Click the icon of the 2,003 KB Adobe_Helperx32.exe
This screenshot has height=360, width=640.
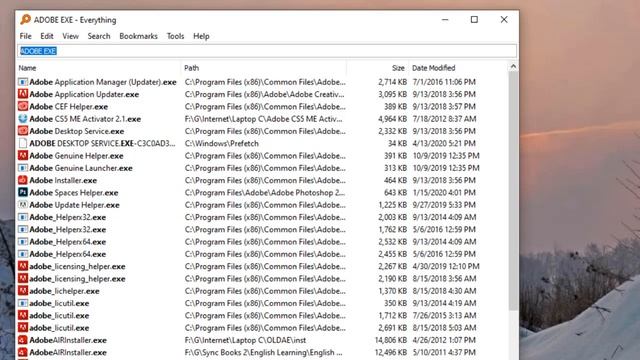pyautogui.click(x=23, y=217)
